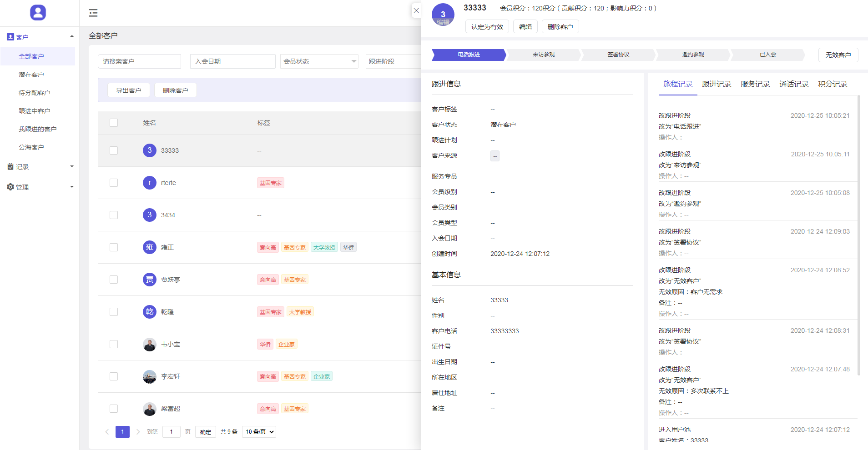Select the checkbox for rterte row
Image resolution: width=868 pixels, height=450 pixels.
(114, 183)
